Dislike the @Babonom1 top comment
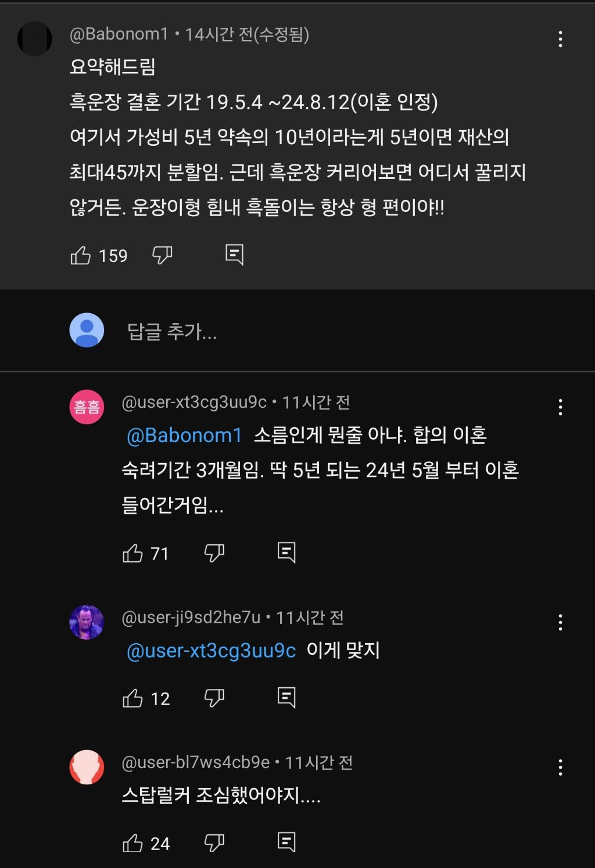 pos(162,255)
